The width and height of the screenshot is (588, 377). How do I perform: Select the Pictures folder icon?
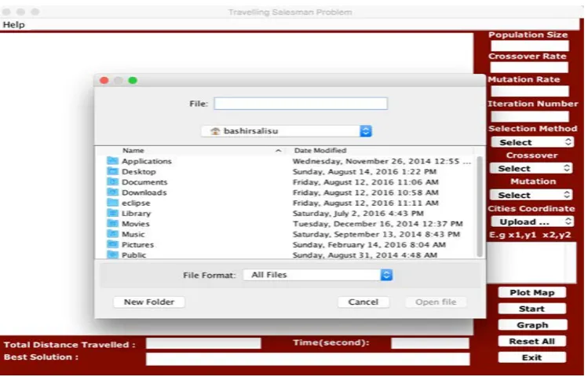pyautogui.click(x=112, y=244)
